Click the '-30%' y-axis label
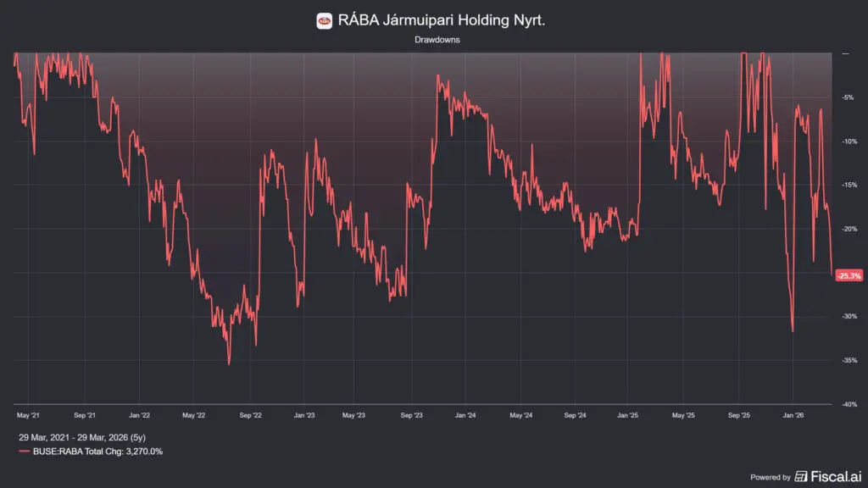This screenshot has width=868, height=488. (x=849, y=317)
